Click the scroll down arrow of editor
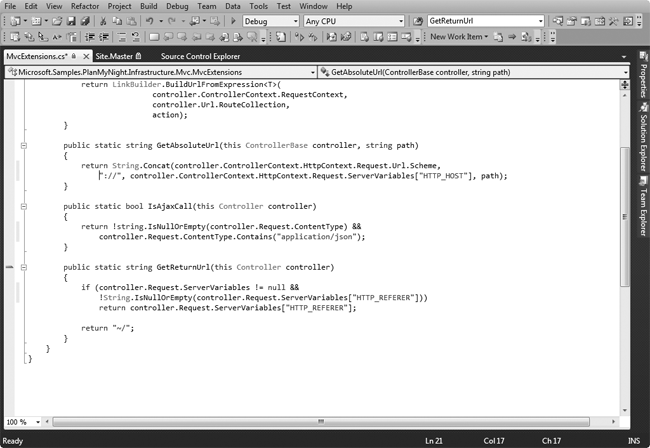650x448 pixels. pyautogui.click(x=624, y=411)
